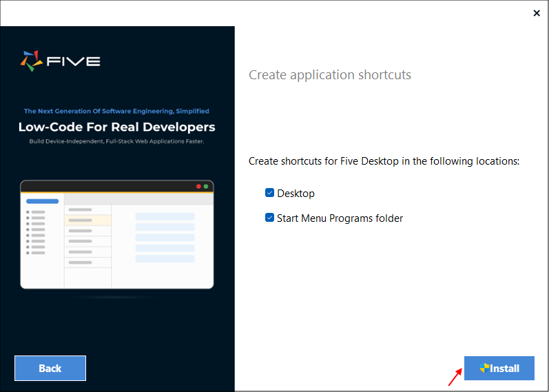
Task: Toggle the Start Menu Programs folder checkbox
Action: point(269,218)
